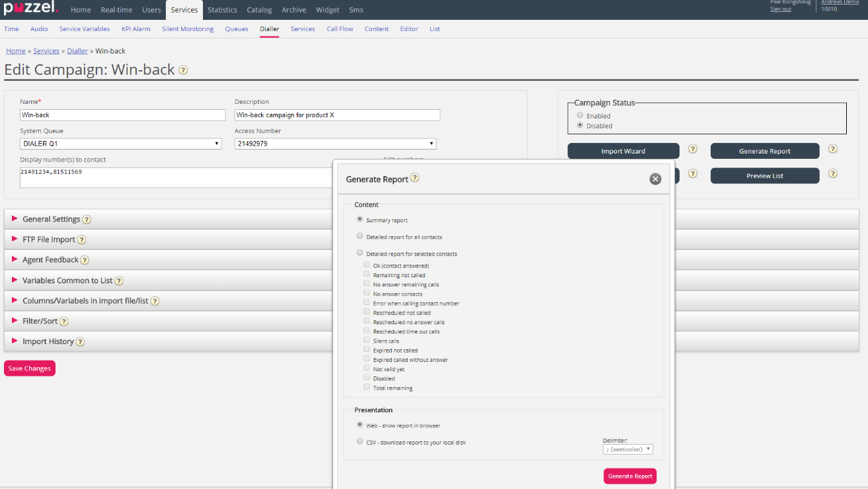
Task: Open the Statistics menu
Action: pyautogui.click(x=222, y=10)
